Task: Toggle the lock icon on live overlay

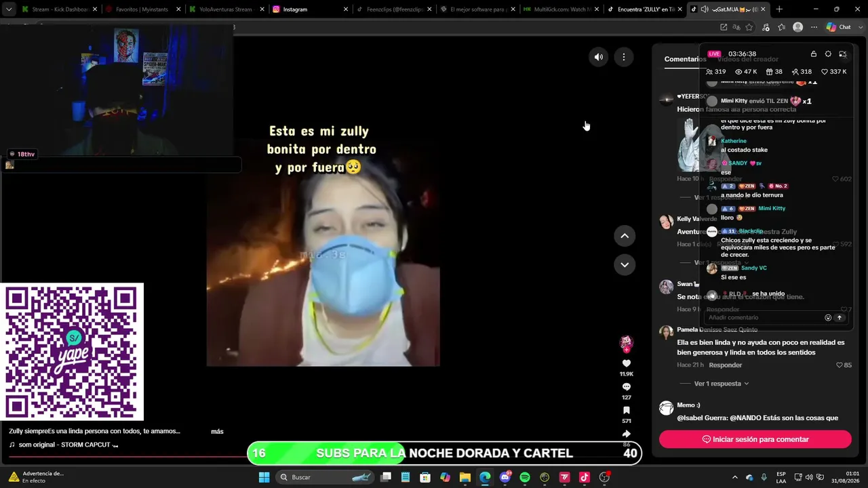Action: pyautogui.click(x=814, y=54)
